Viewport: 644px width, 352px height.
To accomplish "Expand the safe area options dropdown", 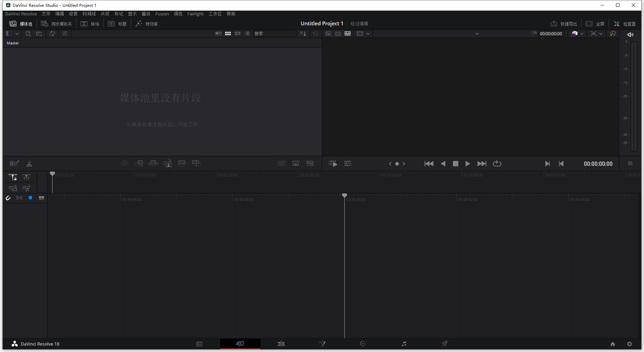I will coord(601,33).
